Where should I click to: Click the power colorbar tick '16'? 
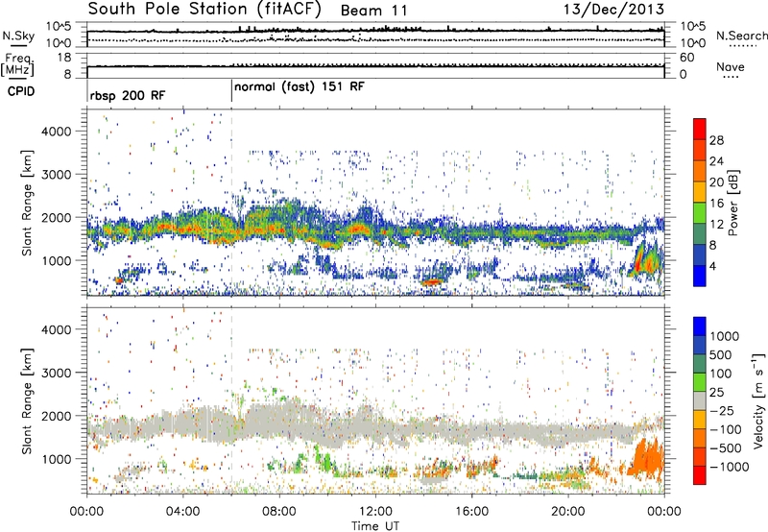(x=716, y=204)
